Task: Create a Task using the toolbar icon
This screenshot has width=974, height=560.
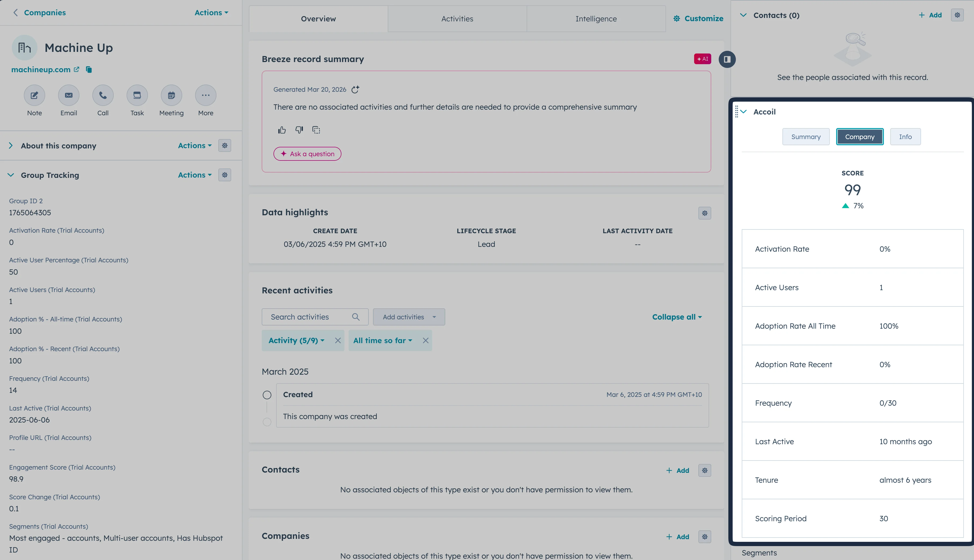Action: 137,95
